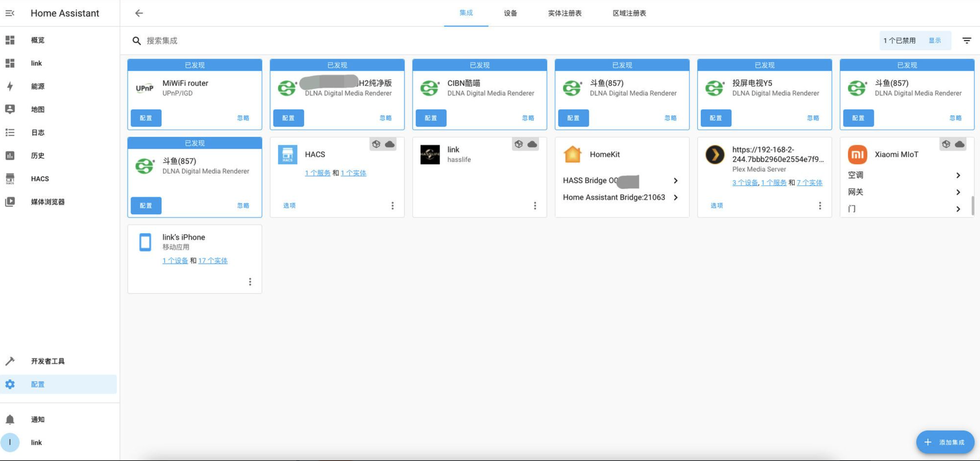Click the phone icon on link's iPhone card
The image size is (980, 461).
pos(145,242)
